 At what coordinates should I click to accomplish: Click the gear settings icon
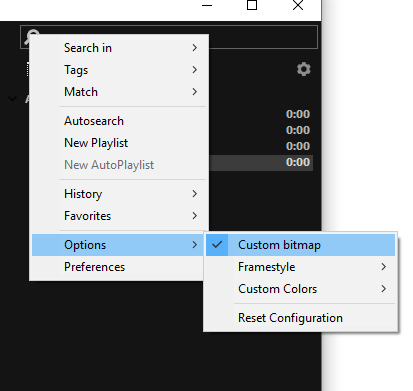[304, 69]
